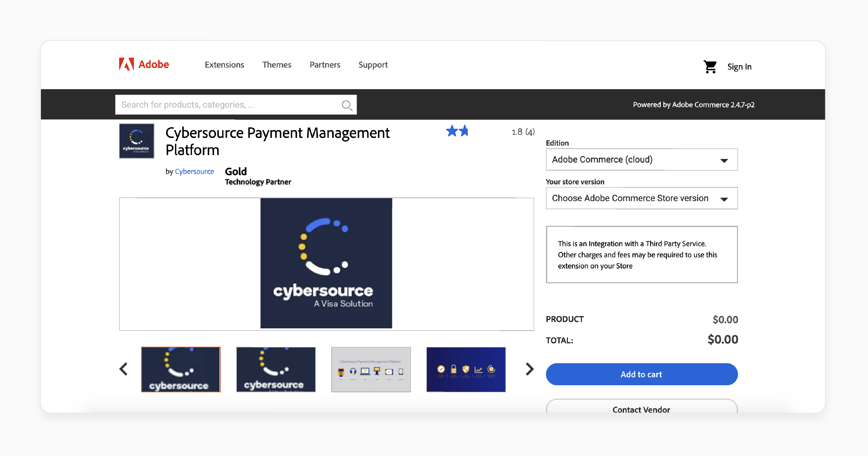Click the Add to cart button

point(641,374)
